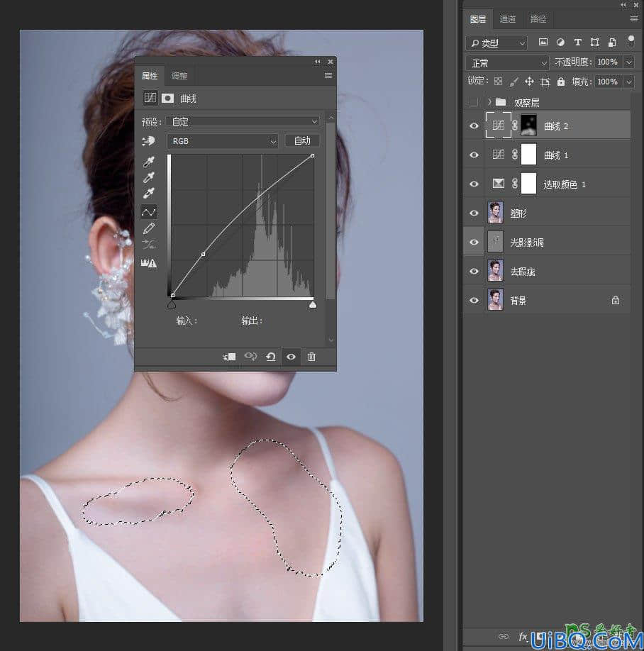This screenshot has height=651, width=644.
Task: Select the 曲线 2 layer mask thumbnail
Action: coord(528,125)
